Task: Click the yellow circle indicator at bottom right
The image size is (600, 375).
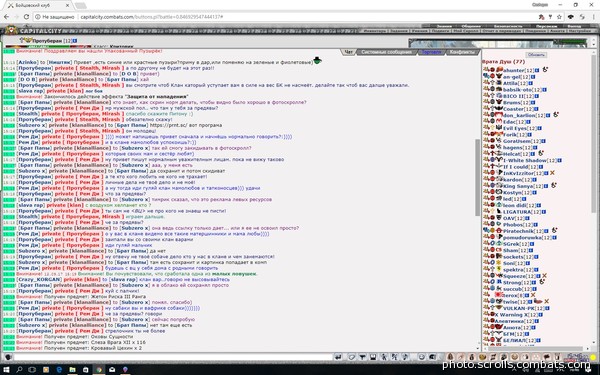Action: (x=593, y=357)
